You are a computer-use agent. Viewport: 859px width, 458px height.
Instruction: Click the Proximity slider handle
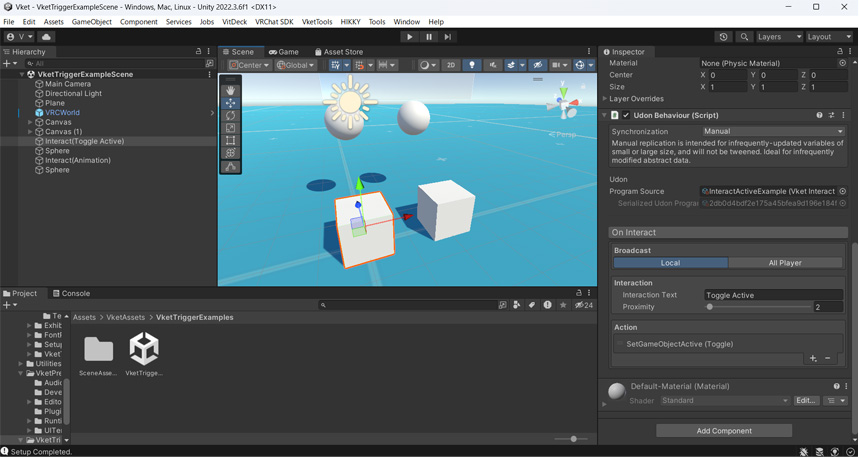(x=710, y=307)
